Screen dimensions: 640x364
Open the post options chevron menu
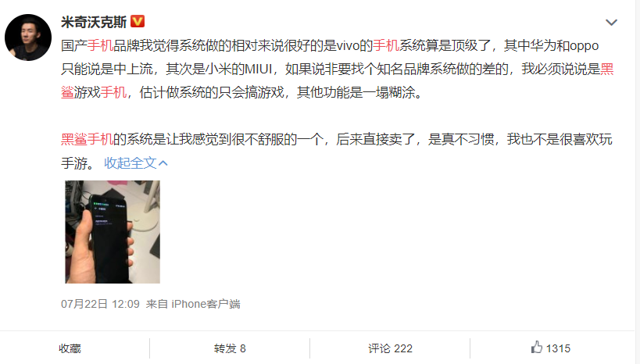[x=611, y=23]
